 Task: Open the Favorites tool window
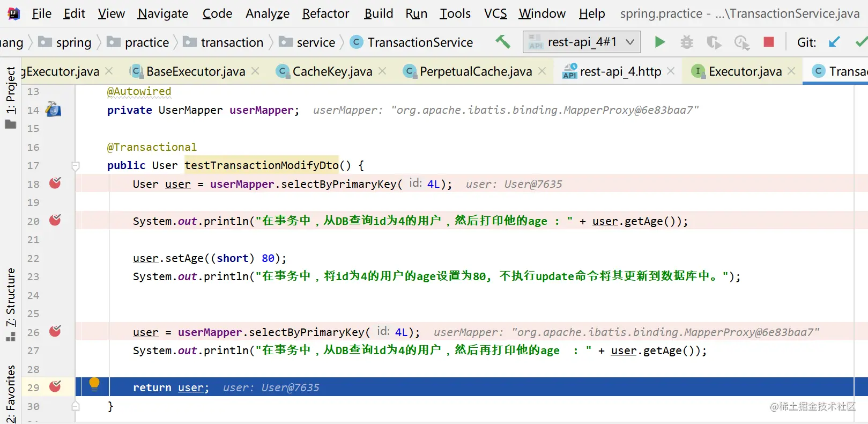[x=10, y=393]
